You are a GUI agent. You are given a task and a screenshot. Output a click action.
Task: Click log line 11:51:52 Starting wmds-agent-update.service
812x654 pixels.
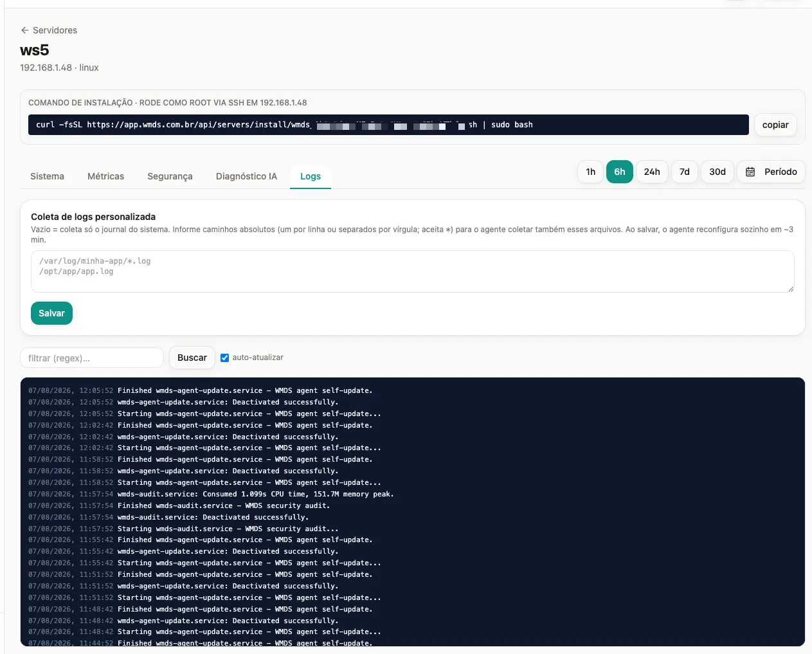(x=204, y=597)
